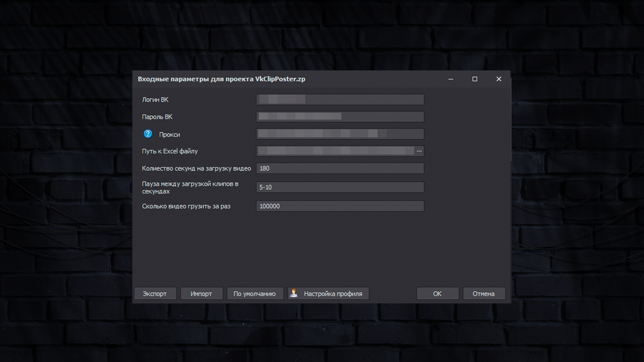644x362 pixels.
Task: Click the blue question mark help icon
Action: (x=148, y=134)
